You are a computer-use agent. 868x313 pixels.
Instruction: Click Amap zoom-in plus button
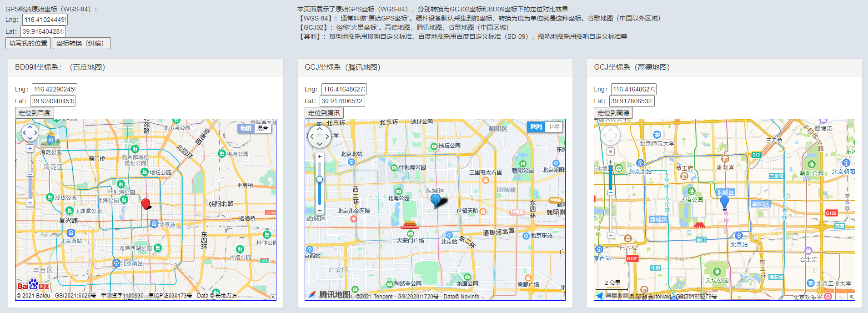[610, 162]
